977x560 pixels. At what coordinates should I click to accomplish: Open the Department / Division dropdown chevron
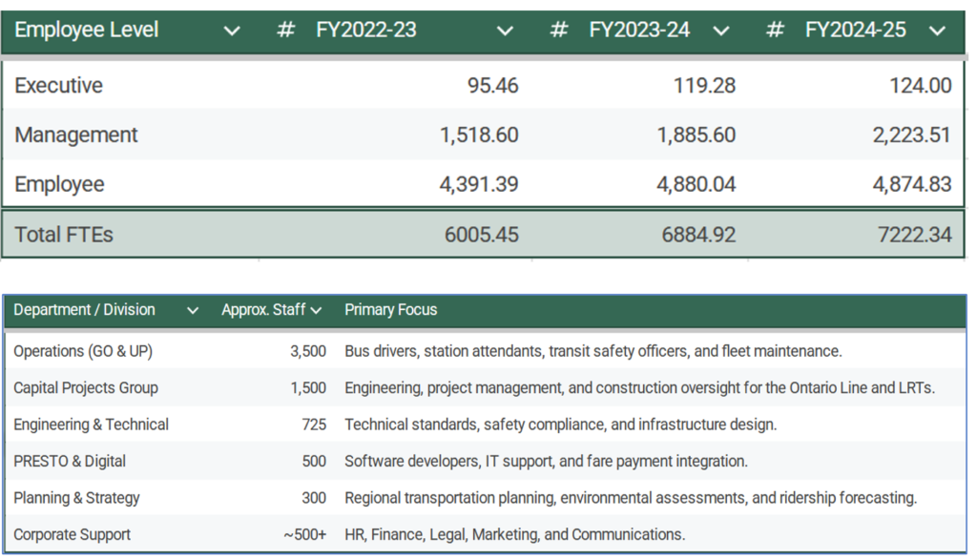194,310
